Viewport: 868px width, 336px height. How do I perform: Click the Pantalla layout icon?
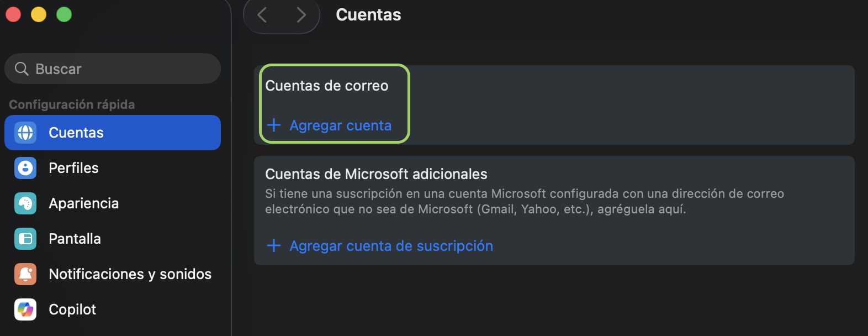[25, 239]
